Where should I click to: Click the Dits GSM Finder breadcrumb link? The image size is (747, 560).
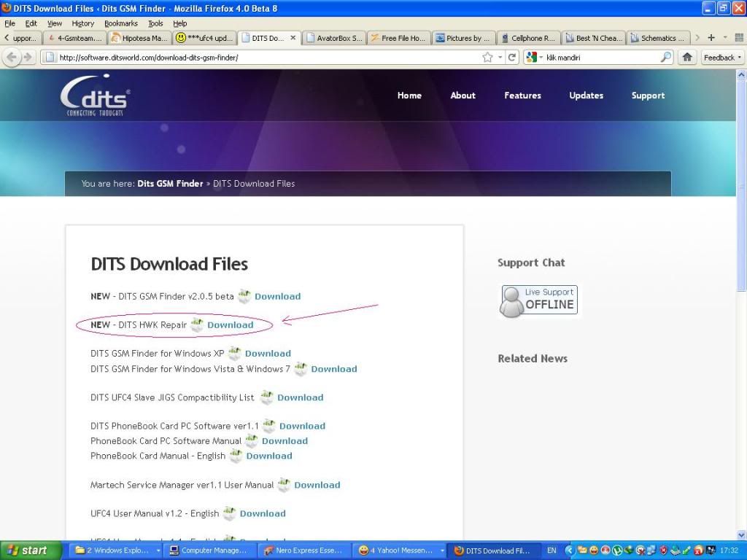[170, 183]
